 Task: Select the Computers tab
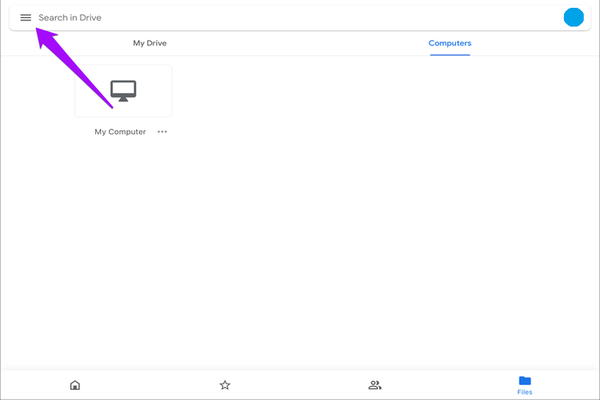point(450,43)
